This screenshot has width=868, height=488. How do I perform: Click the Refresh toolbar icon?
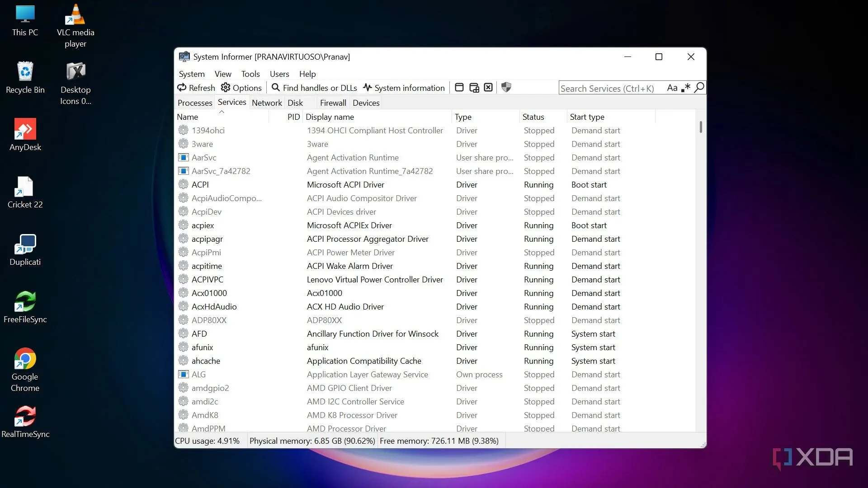(182, 88)
